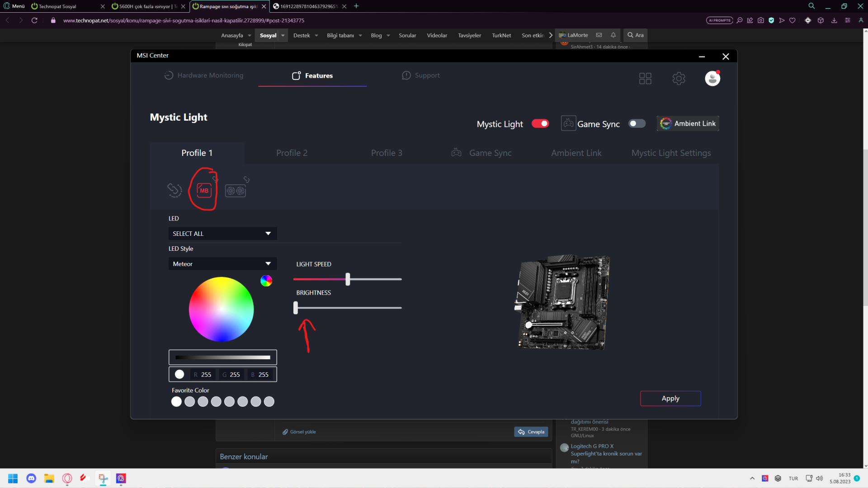Open the Mystic Light Settings tab

[671, 153]
